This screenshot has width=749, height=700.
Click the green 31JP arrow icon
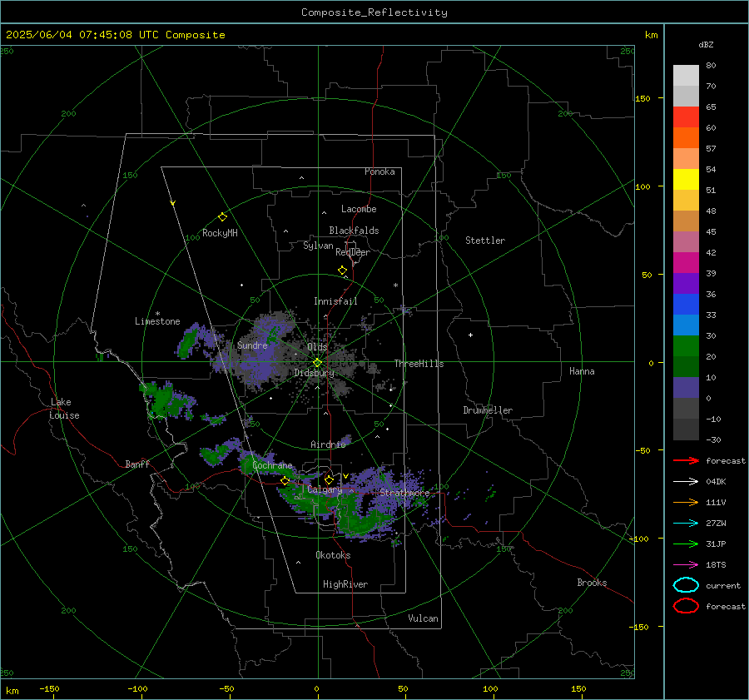686,544
